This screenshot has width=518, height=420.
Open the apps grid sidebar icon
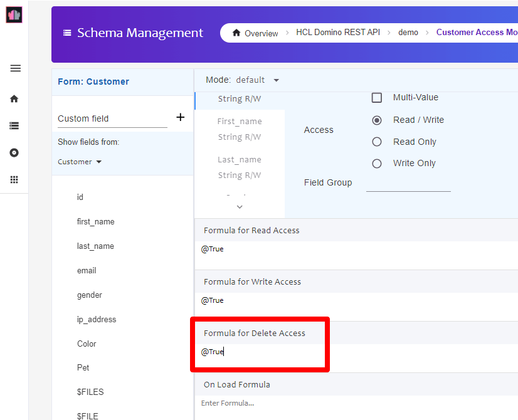[14, 180]
